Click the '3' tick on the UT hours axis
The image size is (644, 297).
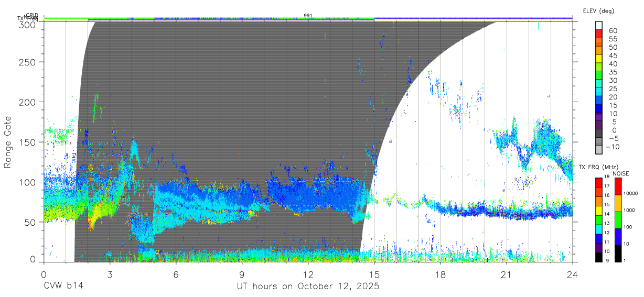(x=110, y=274)
